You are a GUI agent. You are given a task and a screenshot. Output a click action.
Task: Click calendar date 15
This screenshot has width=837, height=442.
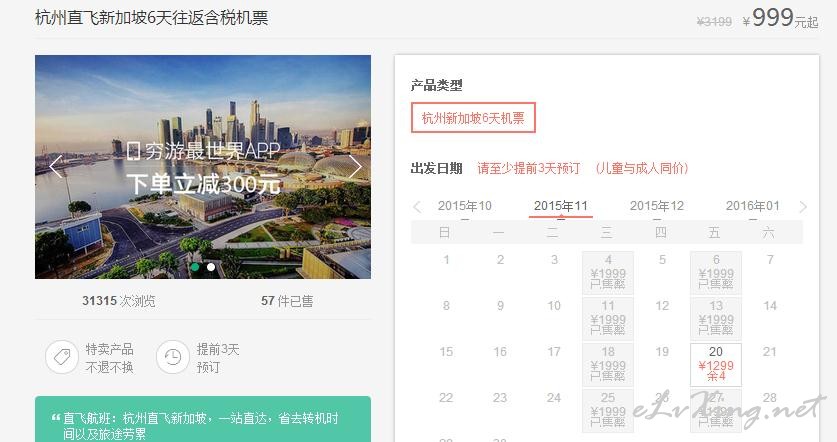[x=446, y=352]
